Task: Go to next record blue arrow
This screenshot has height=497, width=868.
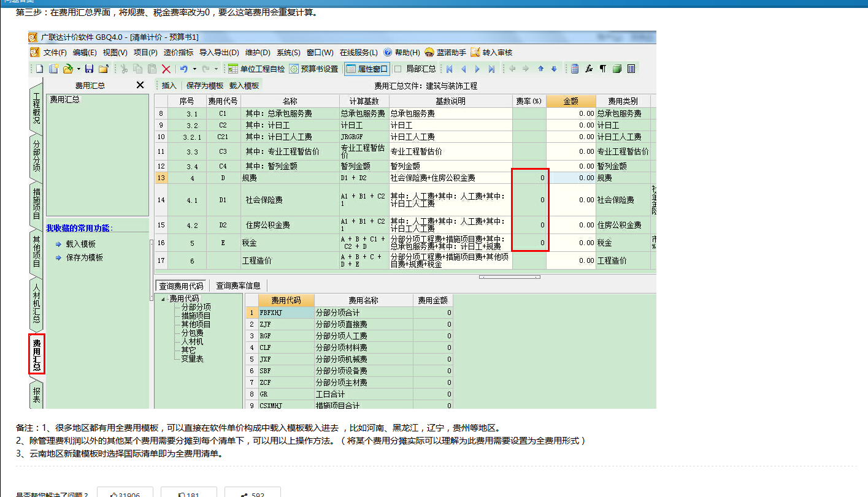Action: (x=477, y=69)
